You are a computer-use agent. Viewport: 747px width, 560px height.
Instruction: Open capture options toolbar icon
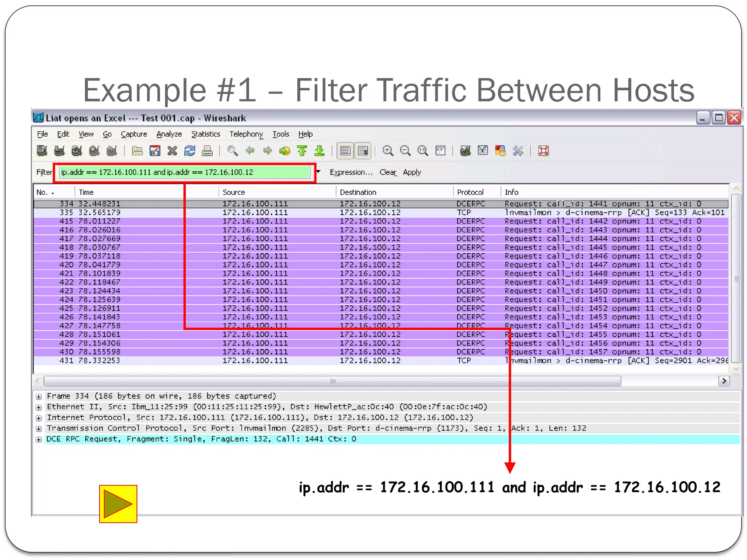click(x=59, y=151)
